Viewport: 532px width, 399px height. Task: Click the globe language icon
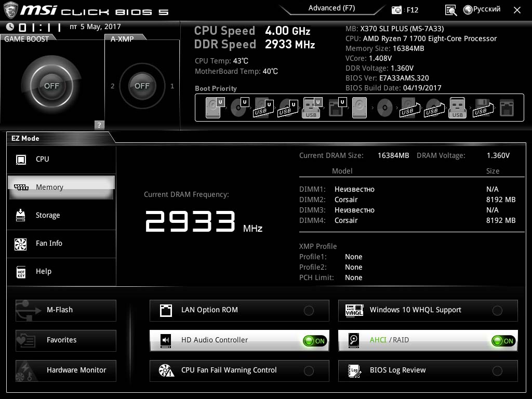[x=468, y=10]
